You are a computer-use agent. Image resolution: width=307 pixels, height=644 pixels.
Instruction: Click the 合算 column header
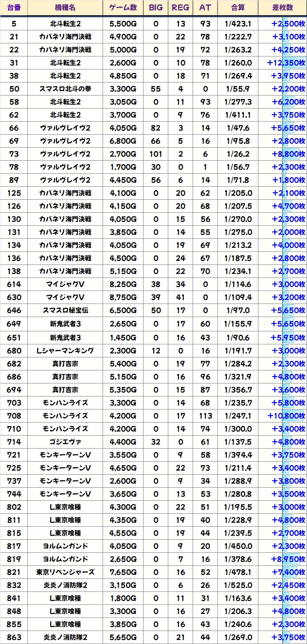coord(238,8)
